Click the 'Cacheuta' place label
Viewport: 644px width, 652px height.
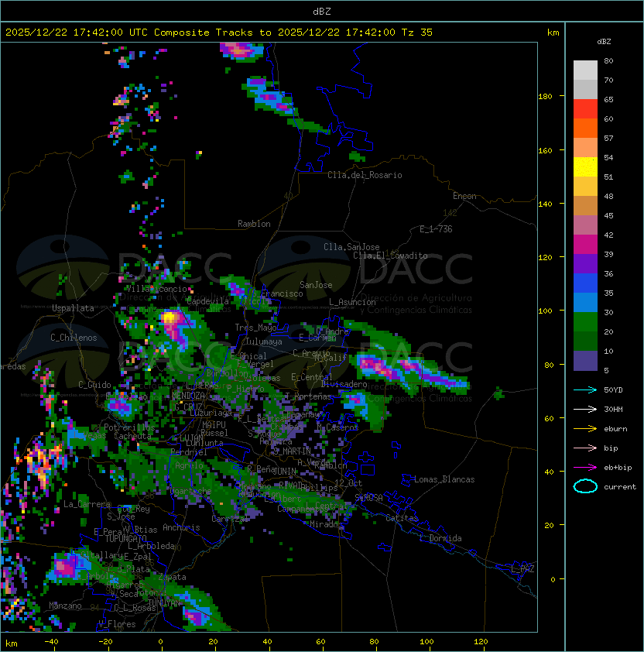tap(132, 436)
